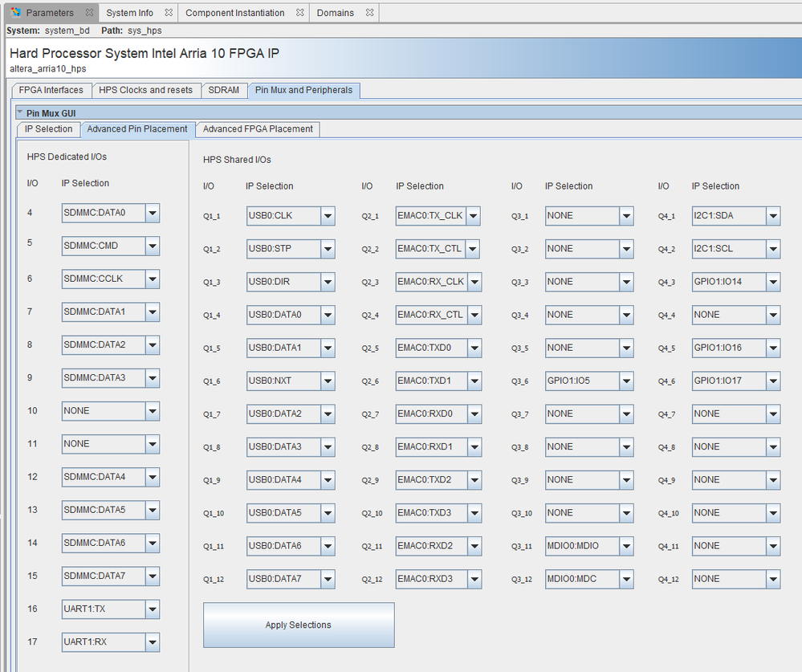Close the Parameters tab
Screen dimensions: 802x672
pyautogui.click(x=89, y=13)
